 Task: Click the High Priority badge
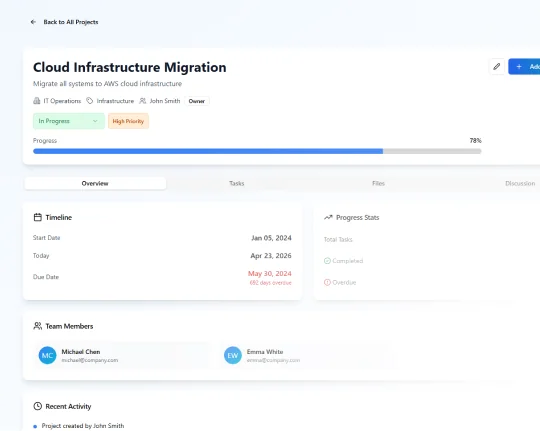point(128,121)
